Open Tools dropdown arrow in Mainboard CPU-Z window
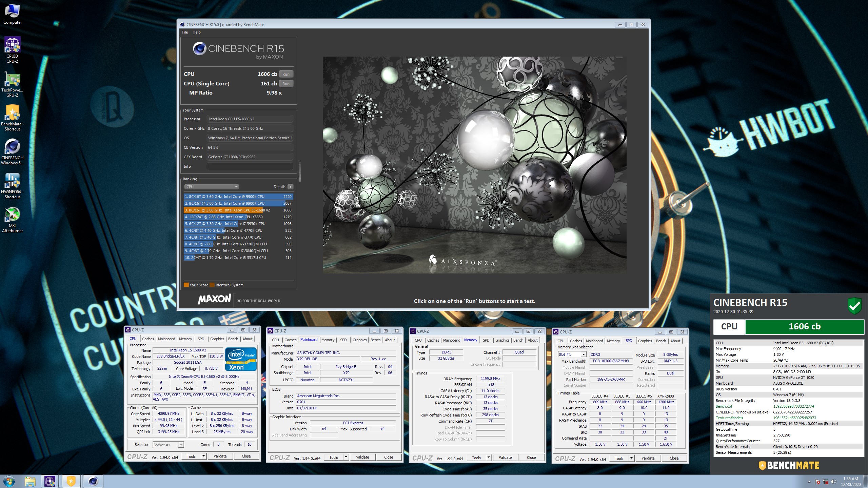 346,457
